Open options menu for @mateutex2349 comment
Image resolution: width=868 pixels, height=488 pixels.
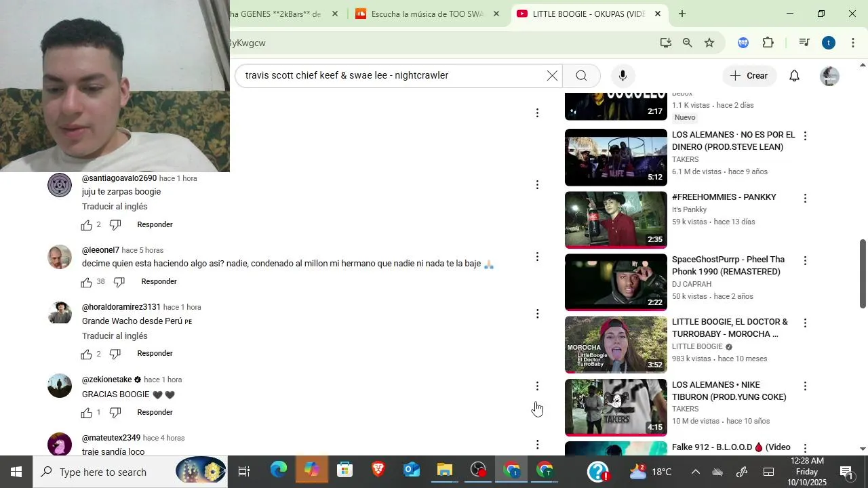537,445
